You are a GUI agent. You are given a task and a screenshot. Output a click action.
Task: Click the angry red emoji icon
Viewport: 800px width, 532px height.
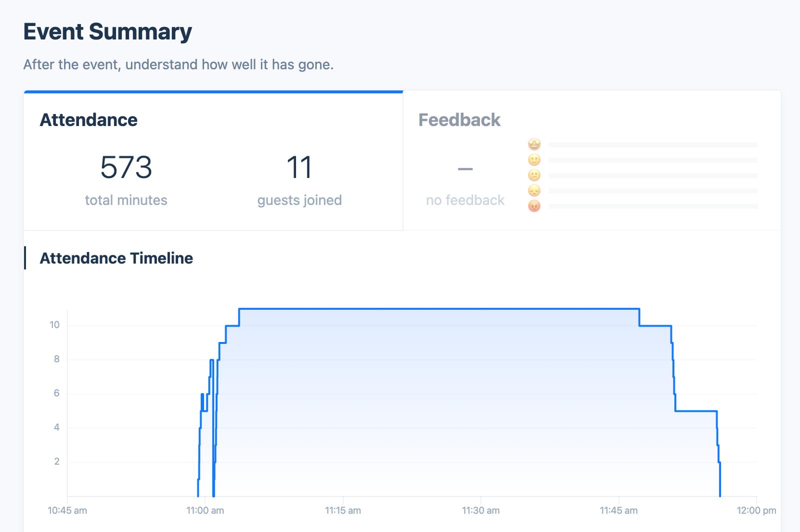pos(534,206)
